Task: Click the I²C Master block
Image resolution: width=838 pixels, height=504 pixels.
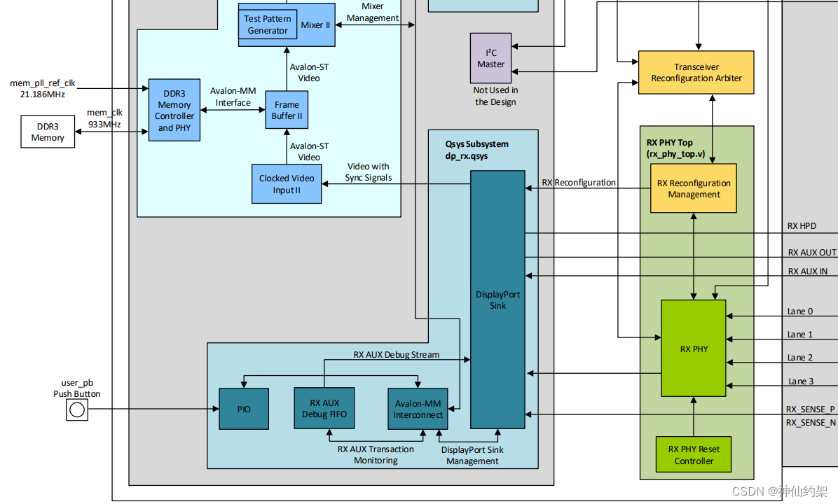Action: tap(490, 57)
